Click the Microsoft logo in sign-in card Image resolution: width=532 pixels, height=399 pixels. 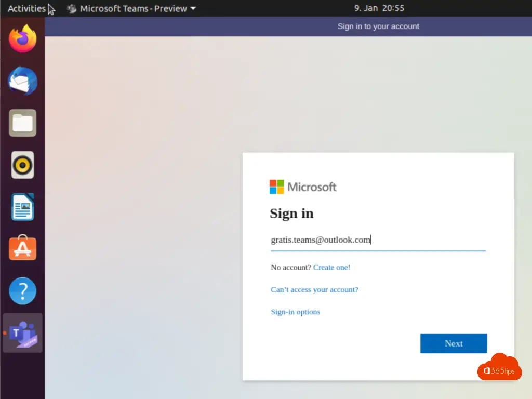click(x=303, y=187)
